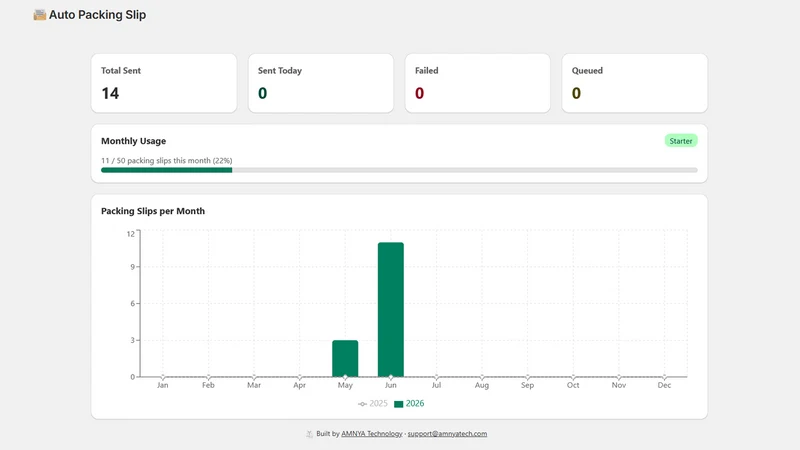Click the Packing Slips per Month heading

coord(153,211)
